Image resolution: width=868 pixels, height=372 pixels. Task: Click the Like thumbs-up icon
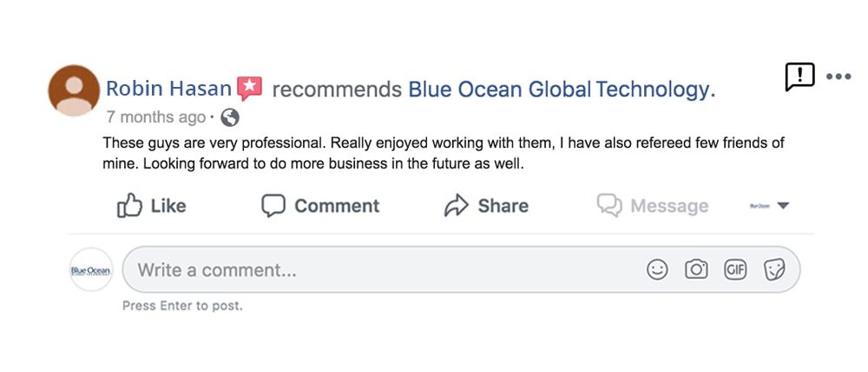[129, 205]
